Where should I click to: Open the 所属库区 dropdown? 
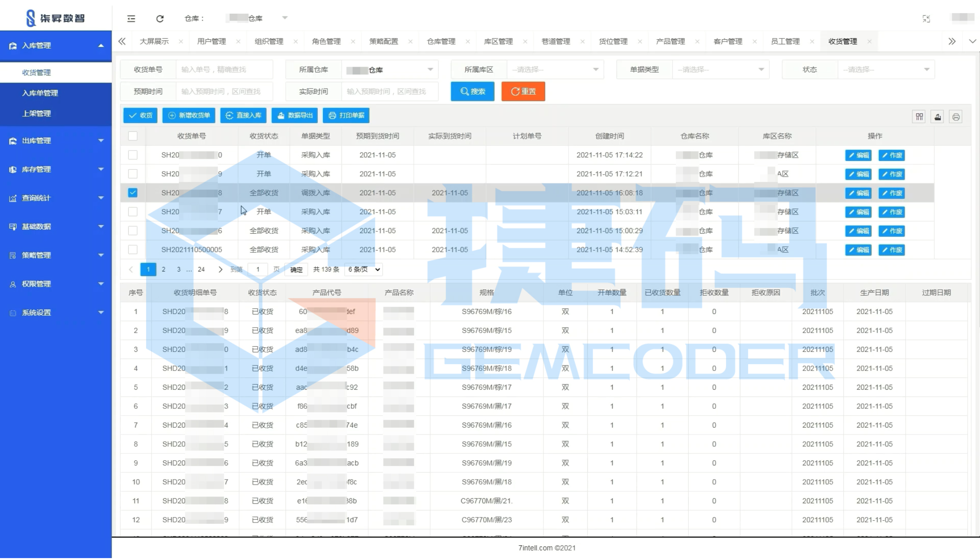click(x=554, y=70)
